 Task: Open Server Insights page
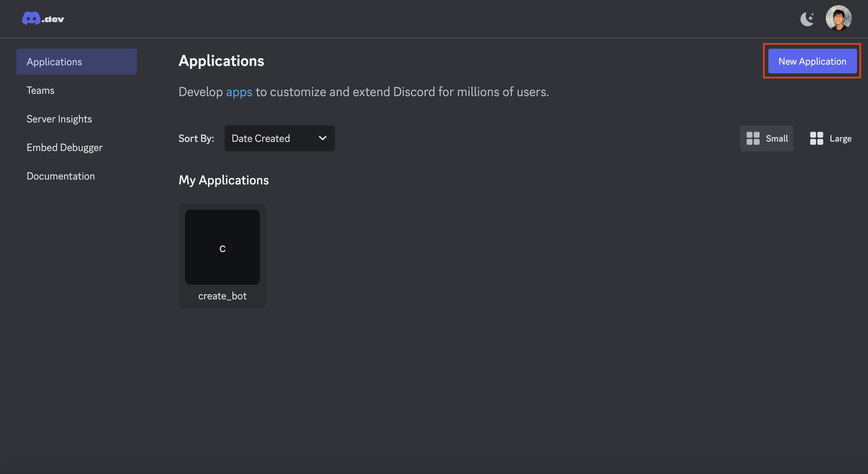[59, 119]
